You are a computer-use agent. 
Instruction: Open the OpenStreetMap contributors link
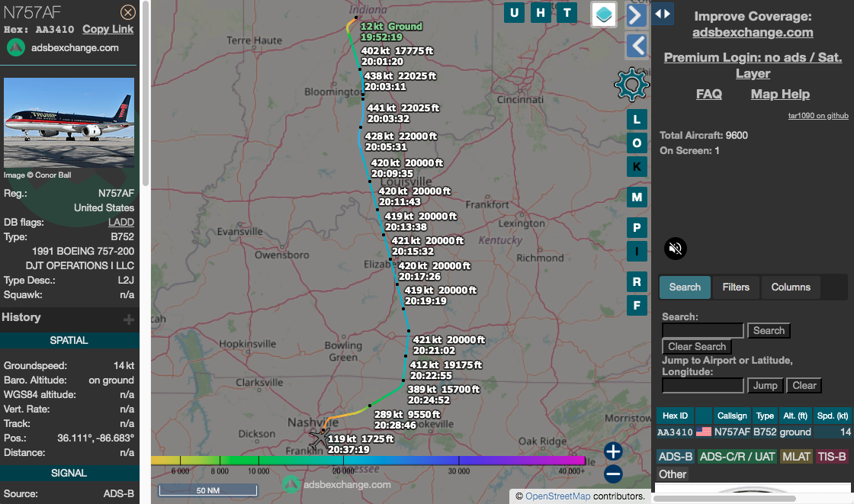557,496
